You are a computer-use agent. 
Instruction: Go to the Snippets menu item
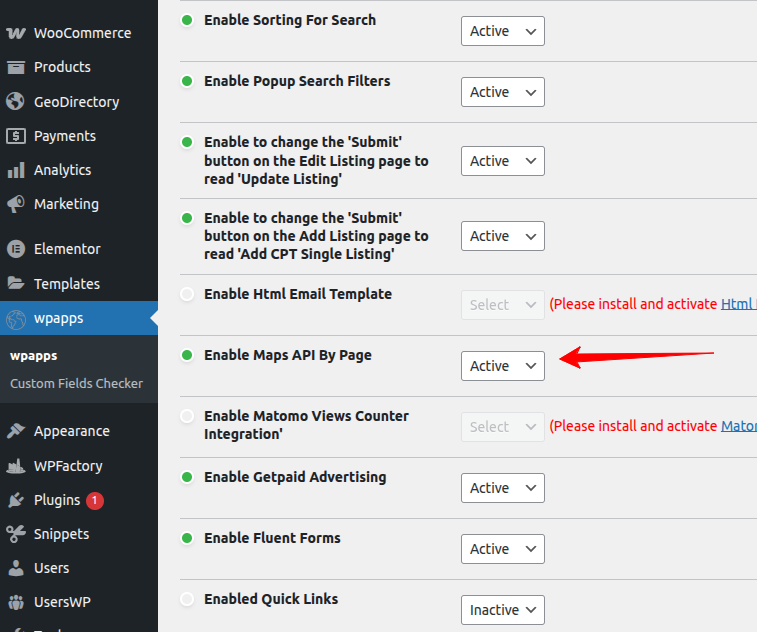pyautogui.click(x=61, y=534)
